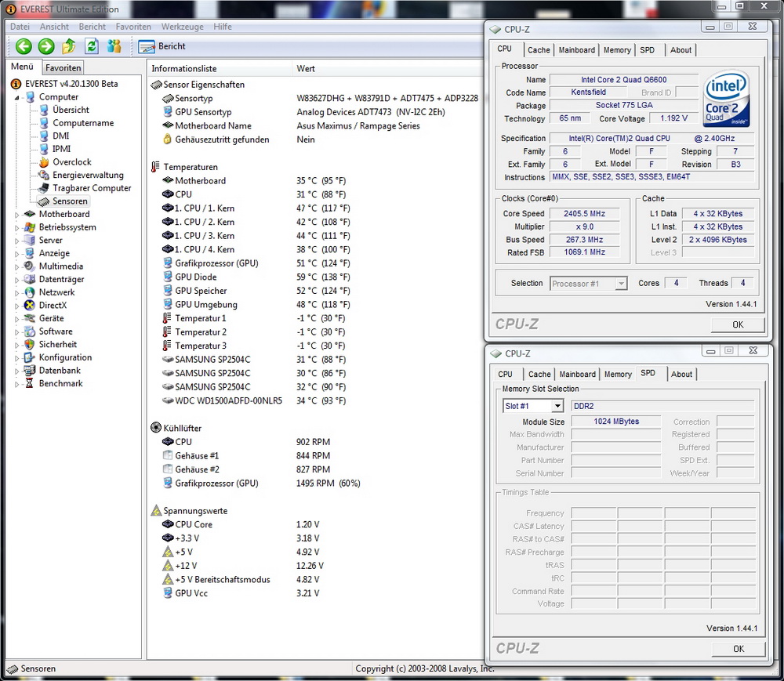This screenshot has height=681, width=784.
Task: Open Memory tab in lower CPU-Z window
Action: click(x=618, y=375)
